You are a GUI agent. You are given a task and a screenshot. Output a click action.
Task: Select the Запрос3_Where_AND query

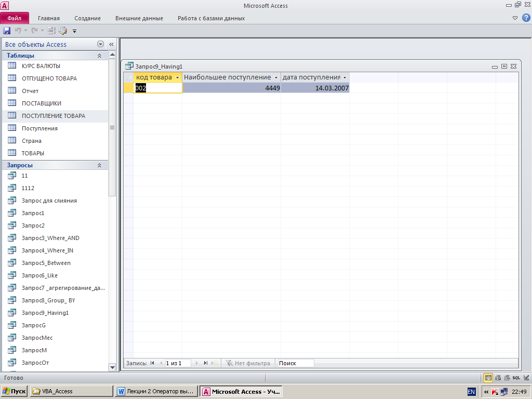55,238
